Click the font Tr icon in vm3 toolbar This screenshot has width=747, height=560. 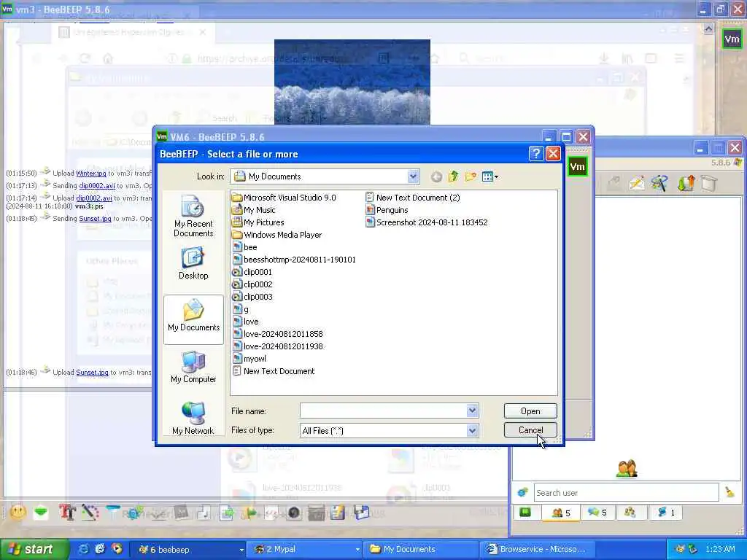[x=67, y=513]
